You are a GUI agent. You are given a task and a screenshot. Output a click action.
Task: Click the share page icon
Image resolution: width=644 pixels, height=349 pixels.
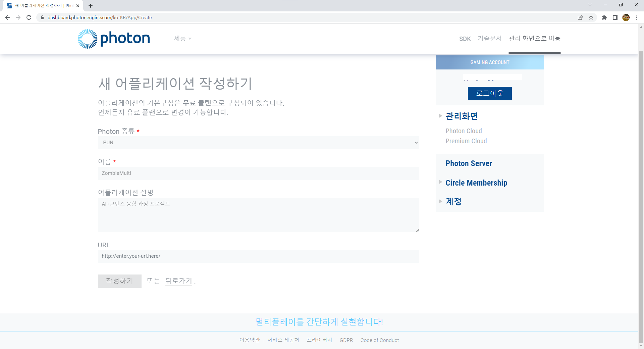tap(580, 17)
